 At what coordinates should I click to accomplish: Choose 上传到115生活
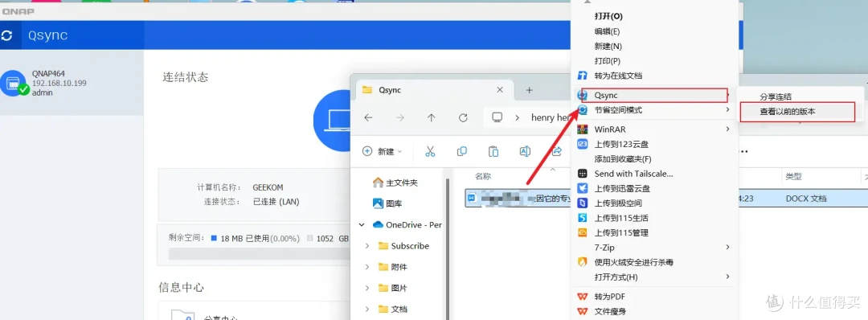656,218
